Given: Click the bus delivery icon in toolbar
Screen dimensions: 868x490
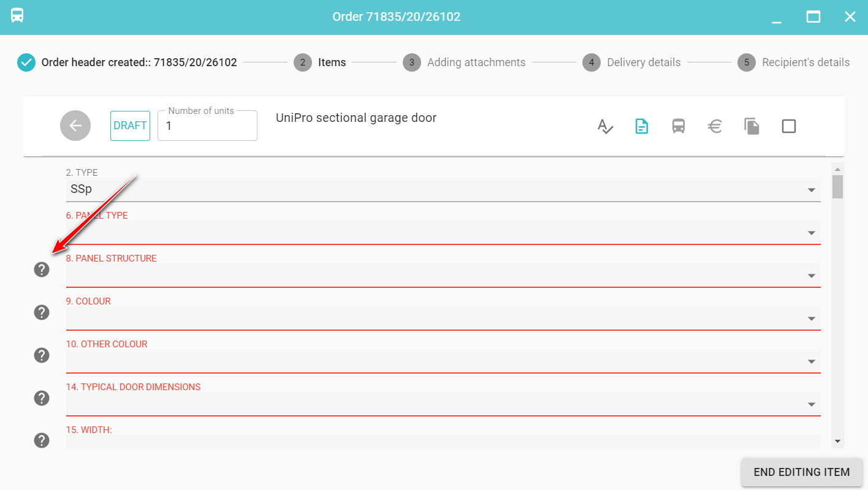Looking at the screenshot, I should pos(678,126).
